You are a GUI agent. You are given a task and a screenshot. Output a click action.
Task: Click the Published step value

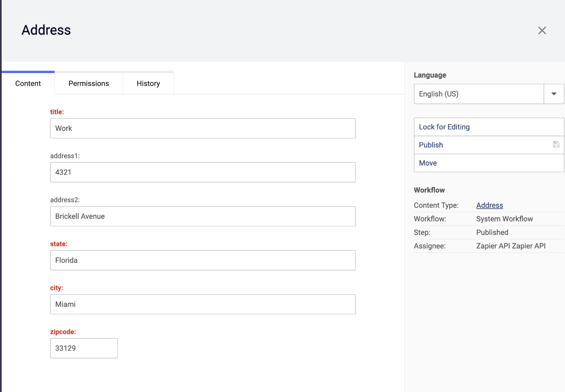click(492, 232)
